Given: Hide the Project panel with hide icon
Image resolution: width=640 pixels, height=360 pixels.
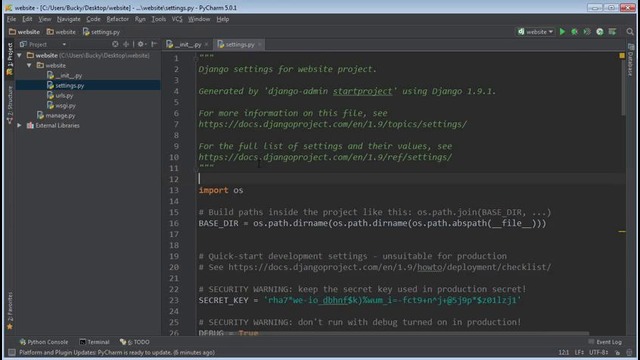Looking at the screenshot, I should [x=154, y=44].
